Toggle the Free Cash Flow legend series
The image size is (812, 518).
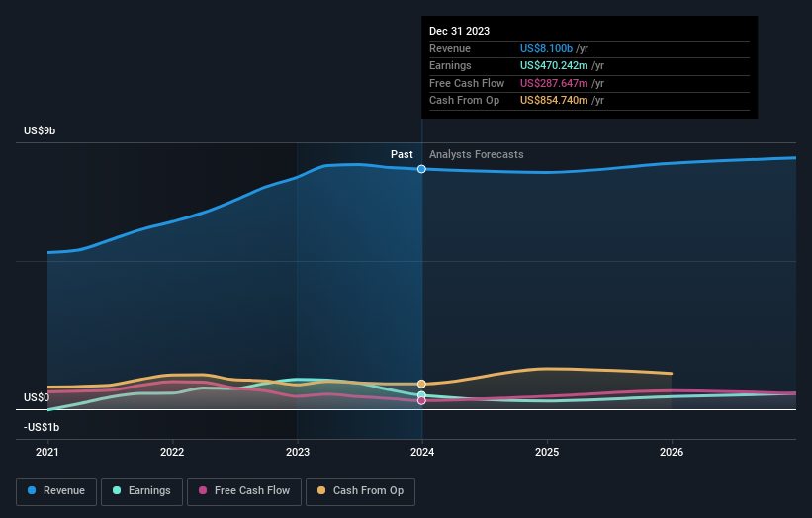244,491
